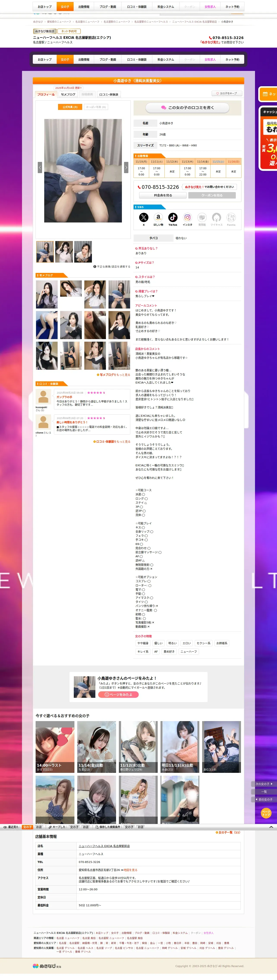The image size is (277, 980).
Task: Click the orange ページトップ round button
Action: coord(266,813)
